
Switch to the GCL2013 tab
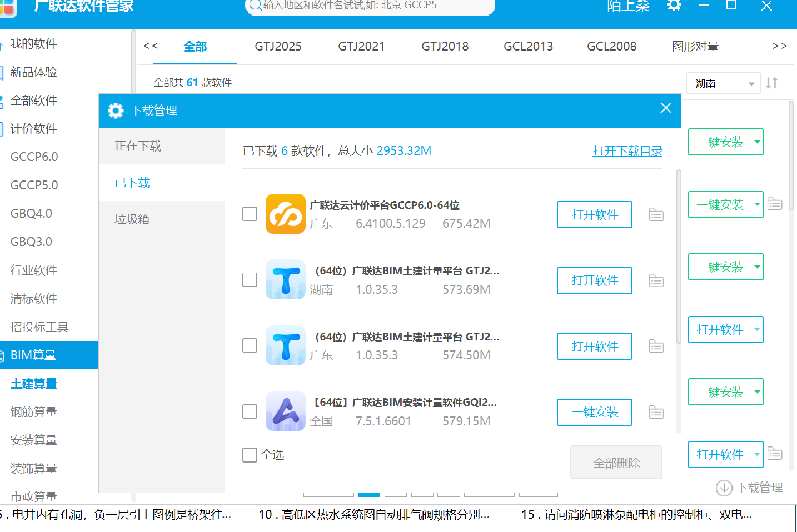[x=528, y=47]
